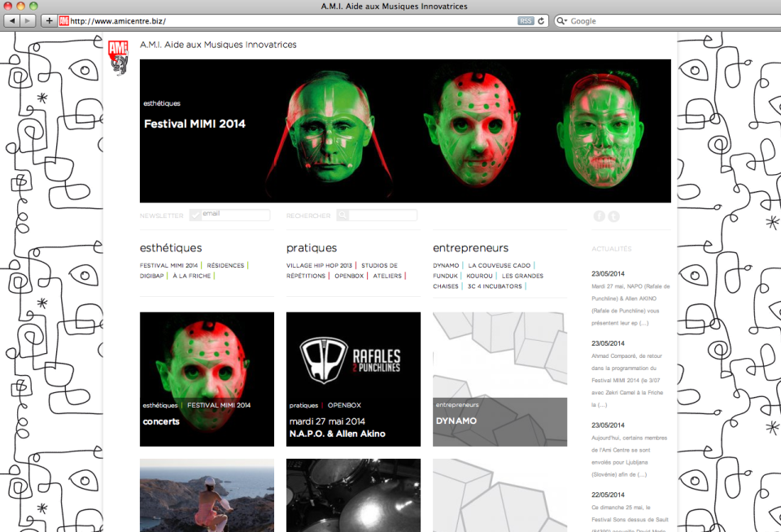Open the LA COUVEUSE CADO link
The width and height of the screenshot is (781, 532).
[499, 265]
